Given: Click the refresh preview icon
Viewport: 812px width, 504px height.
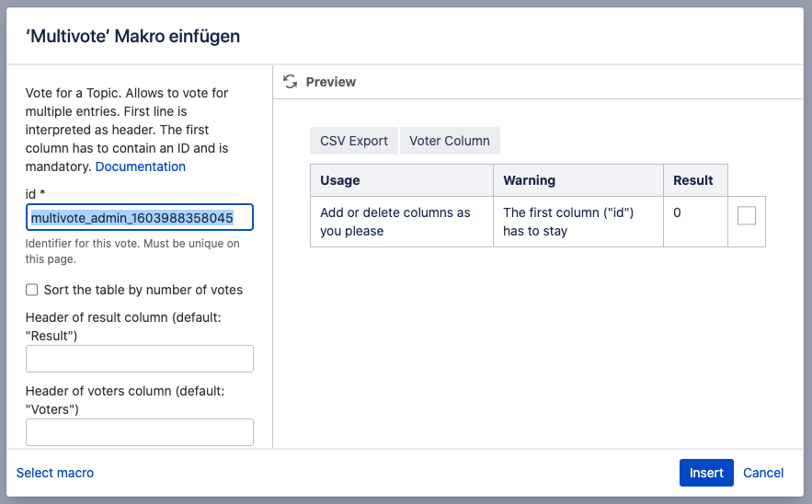Looking at the screenshot, I should (290, 82).
